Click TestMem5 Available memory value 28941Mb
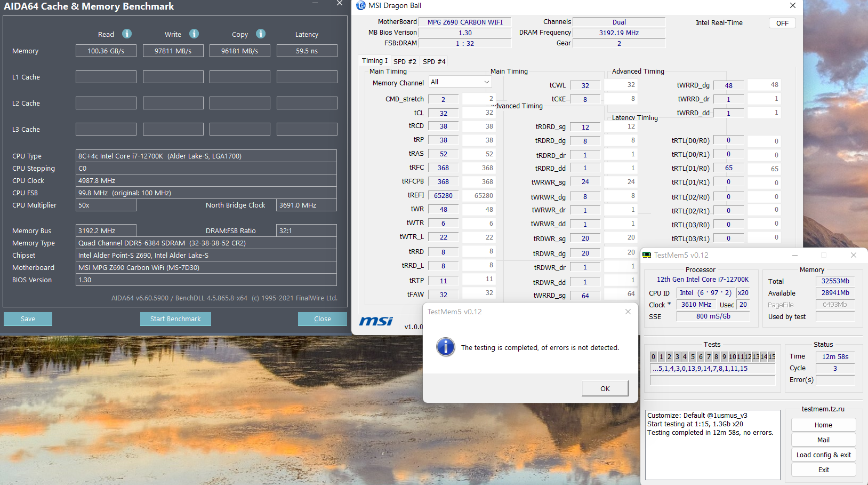 [835, 293]
